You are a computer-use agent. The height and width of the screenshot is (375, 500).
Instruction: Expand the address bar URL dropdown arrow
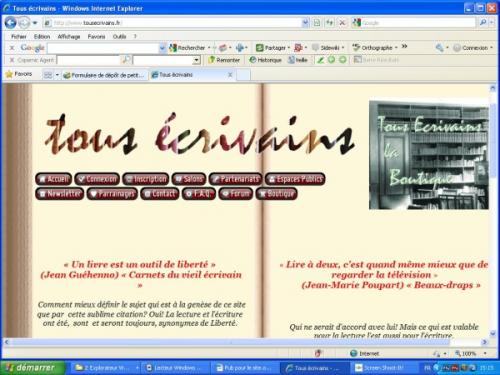click(x=305, y=23)
